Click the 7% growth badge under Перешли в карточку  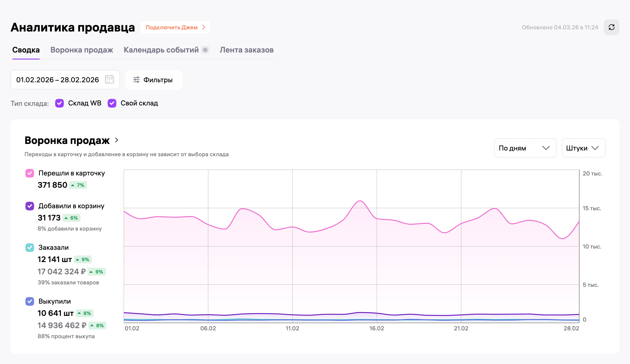coord(78,185)
